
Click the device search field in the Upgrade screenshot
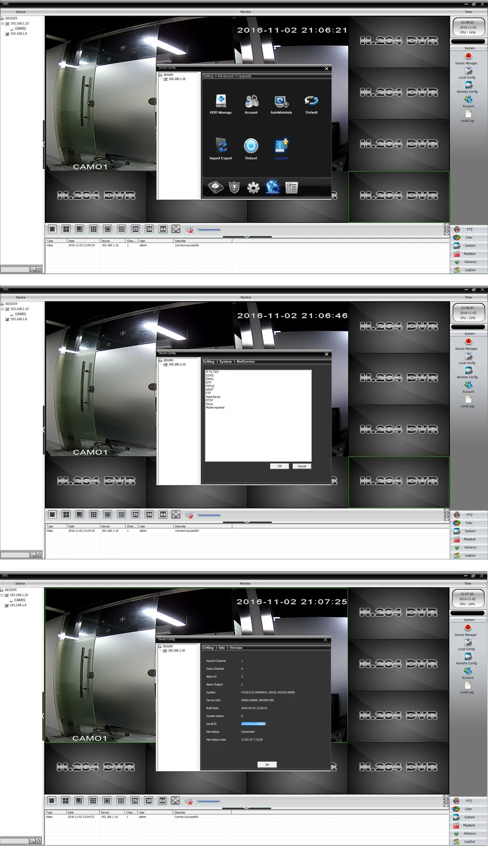pyautogui.click(x=15, y=269)
